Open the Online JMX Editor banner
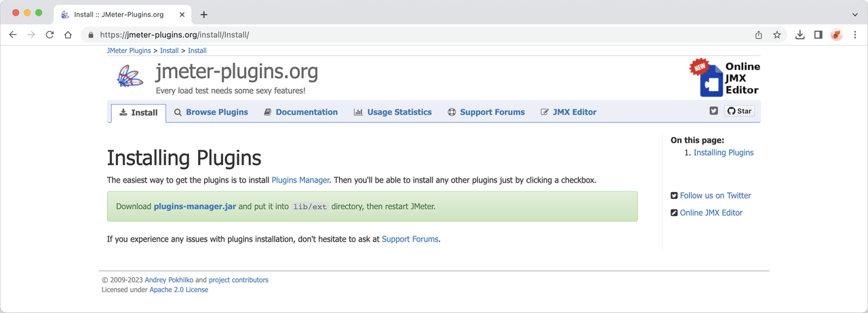Viewport: 868px width, 313px height. (x=725, y=77)
